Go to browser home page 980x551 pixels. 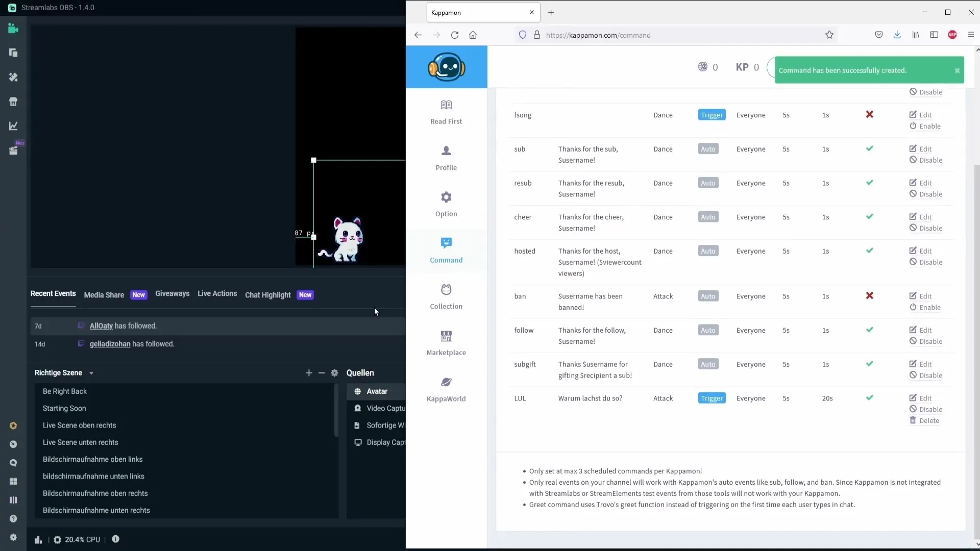tap(473, 35)
